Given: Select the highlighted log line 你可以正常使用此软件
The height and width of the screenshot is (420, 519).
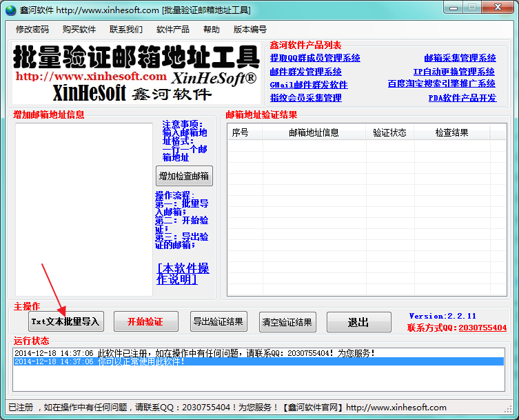Looking at the screenshot, I should coord(259,361).
